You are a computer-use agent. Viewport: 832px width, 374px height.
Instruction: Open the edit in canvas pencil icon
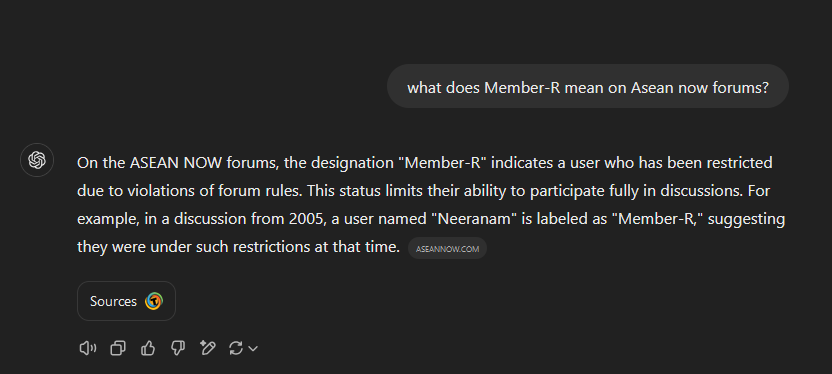tap(207, 348)
